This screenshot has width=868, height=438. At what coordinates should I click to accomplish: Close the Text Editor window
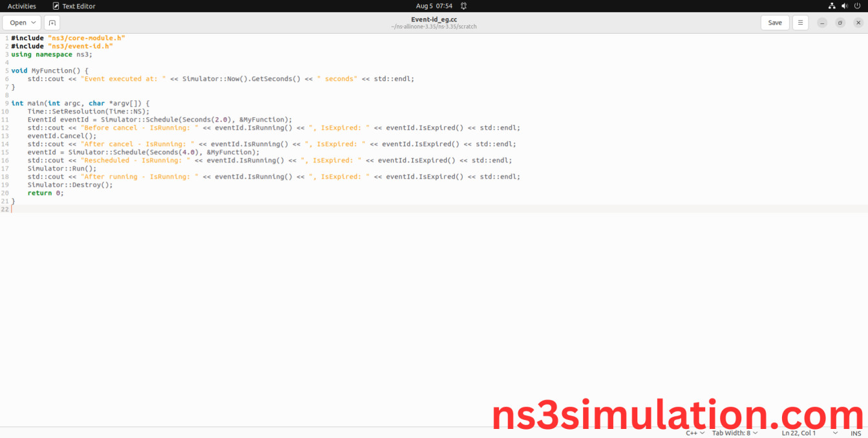coord(858,23)
